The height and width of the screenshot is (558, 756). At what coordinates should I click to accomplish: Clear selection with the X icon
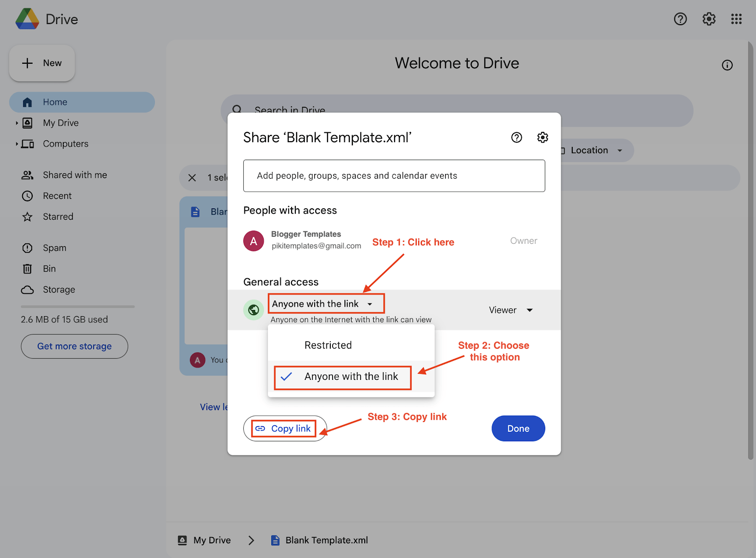[192, 178]
